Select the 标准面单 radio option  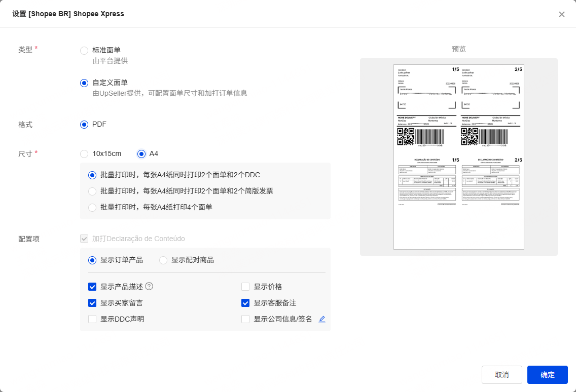tap(84, 51)
